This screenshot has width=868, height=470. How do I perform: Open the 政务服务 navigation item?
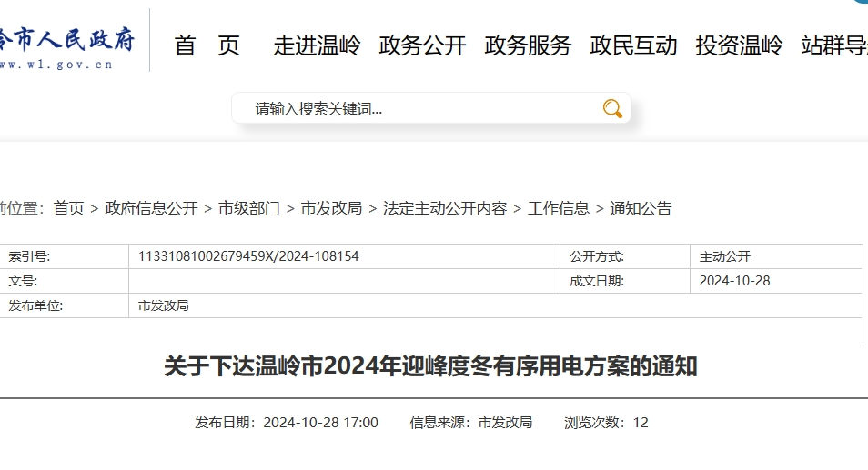point(528,45)
